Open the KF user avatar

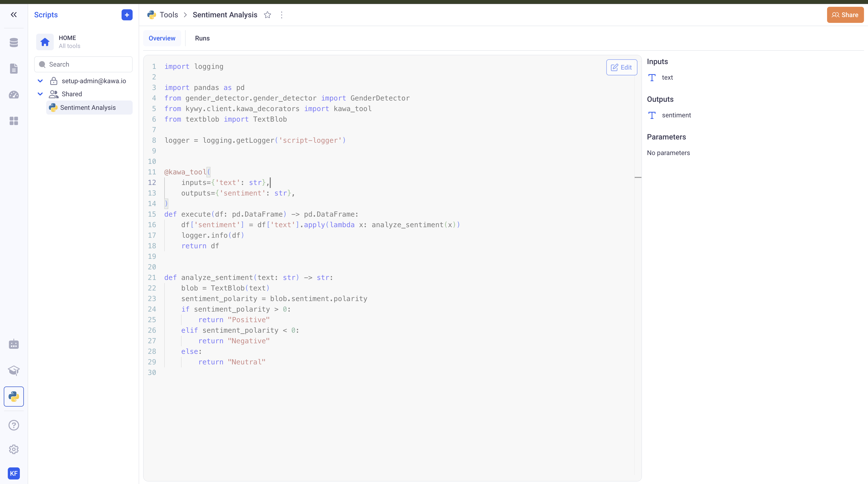click(x=14, y=473)
